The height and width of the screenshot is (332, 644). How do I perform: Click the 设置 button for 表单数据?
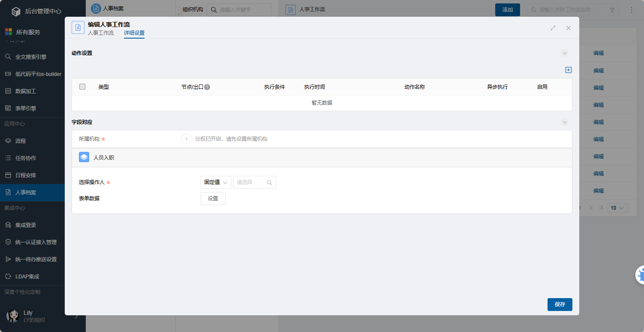coord(213,199)
